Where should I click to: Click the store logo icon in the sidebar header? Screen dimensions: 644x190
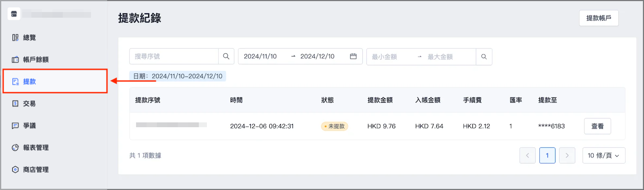(x=14, y=14)
